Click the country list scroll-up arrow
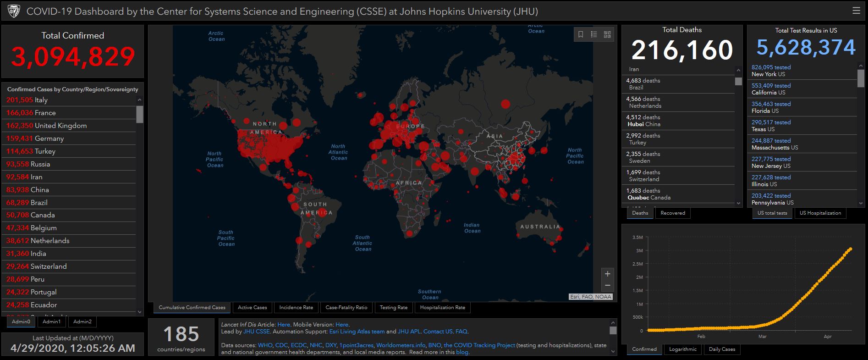The image size is (868, 360). (x=139, y=100)
